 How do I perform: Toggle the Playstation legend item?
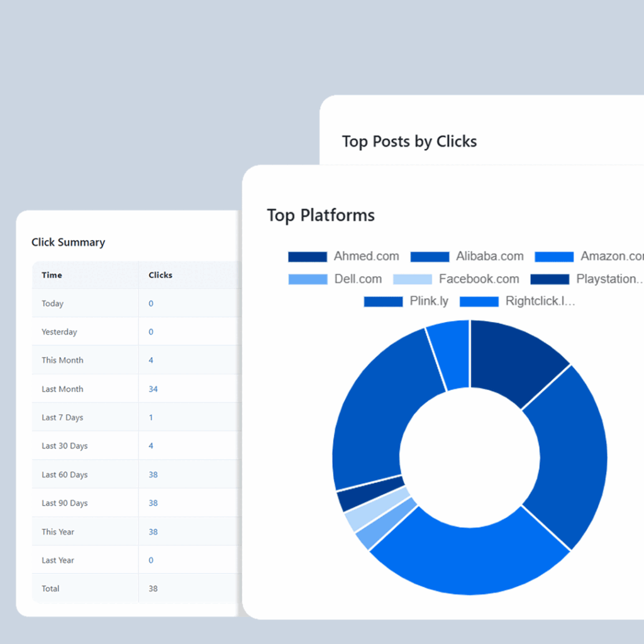coord(587,279)
